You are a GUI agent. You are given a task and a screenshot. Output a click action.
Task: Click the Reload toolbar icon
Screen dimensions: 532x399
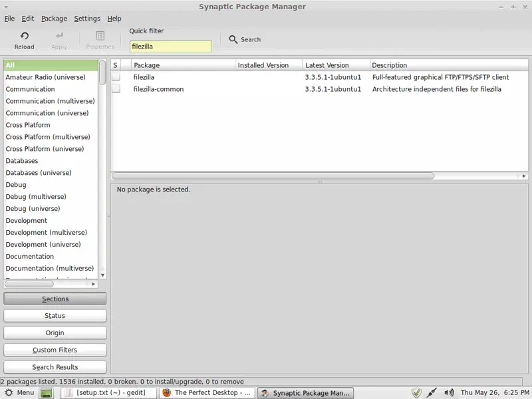[25, 36]
